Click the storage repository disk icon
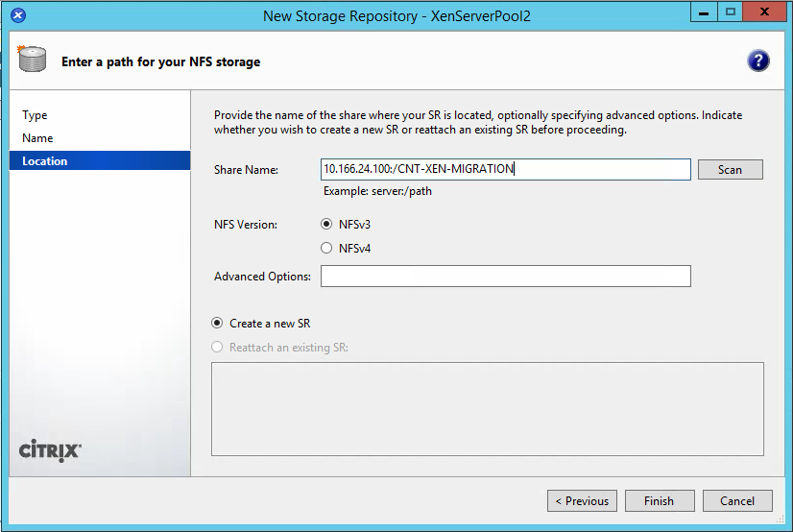The height and width of the screenshot is (532, 793). 32,60
